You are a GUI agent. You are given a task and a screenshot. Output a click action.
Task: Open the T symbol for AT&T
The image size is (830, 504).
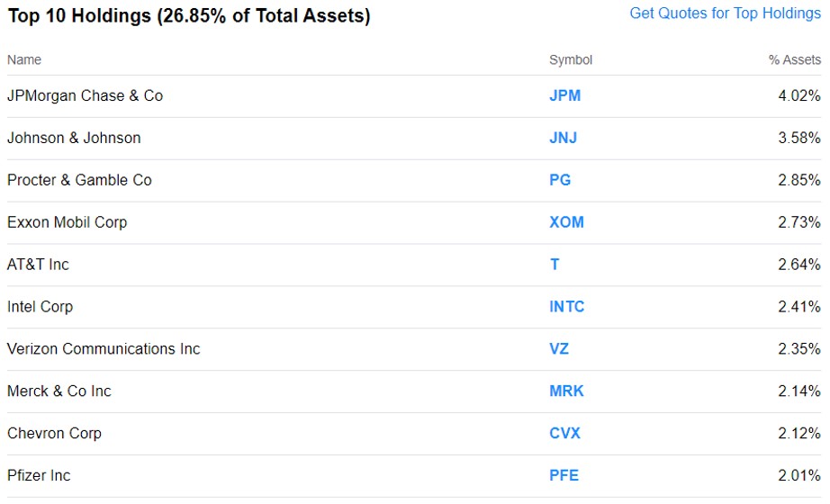(555, 265)
